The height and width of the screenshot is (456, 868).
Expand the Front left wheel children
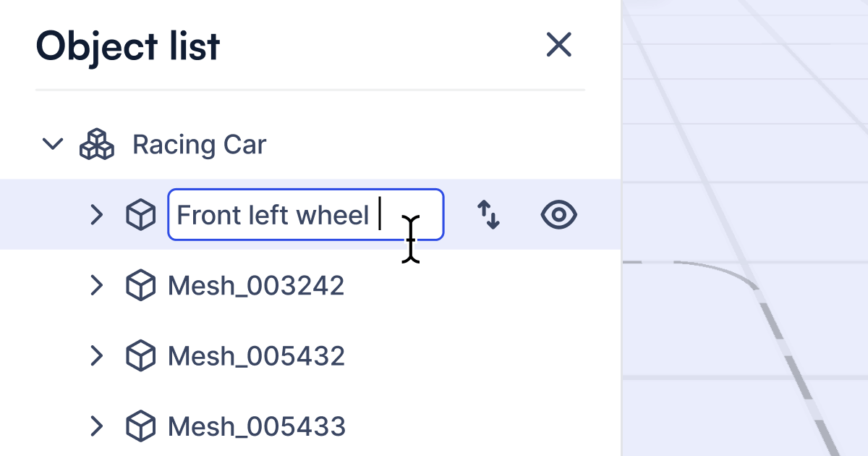click(97, 214)
